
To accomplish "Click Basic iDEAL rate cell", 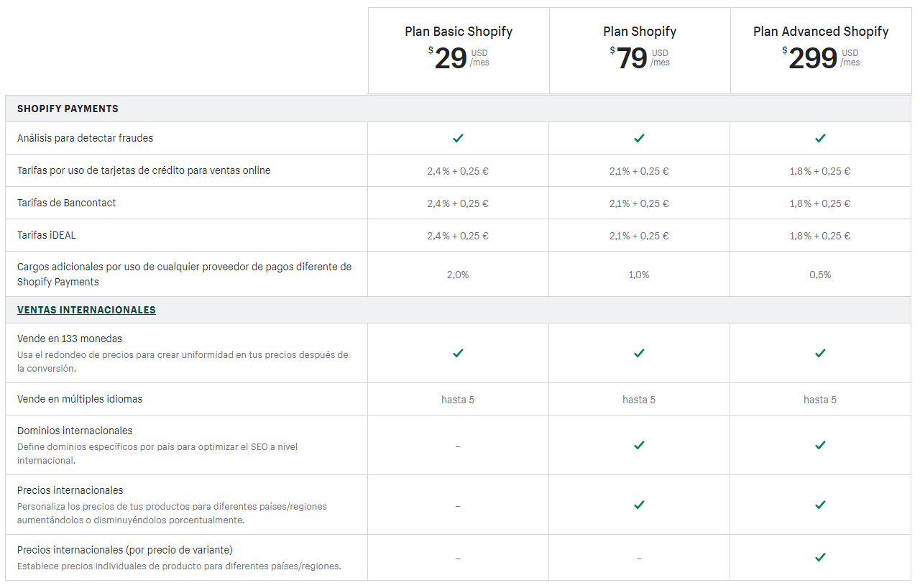I will 458,236.
